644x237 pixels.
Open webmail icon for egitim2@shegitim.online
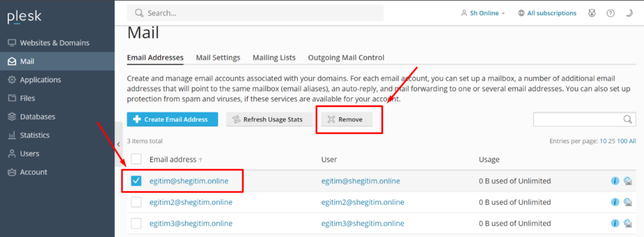point(628,202)
